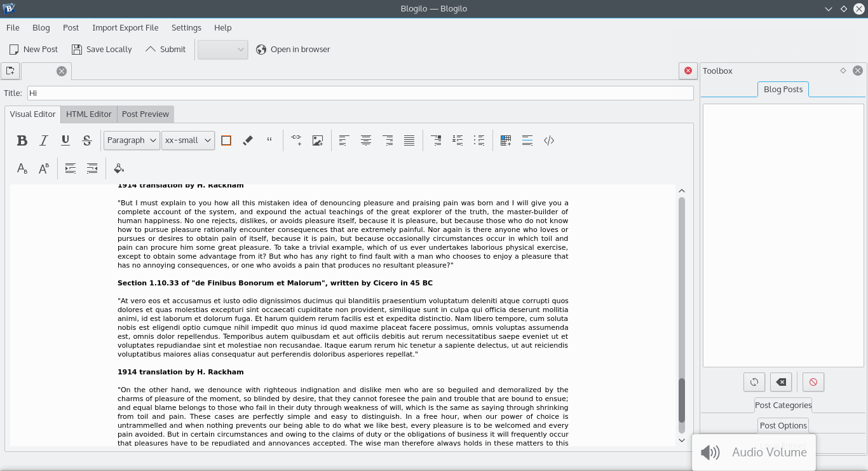Click into the Title input field

coord(360,93)
